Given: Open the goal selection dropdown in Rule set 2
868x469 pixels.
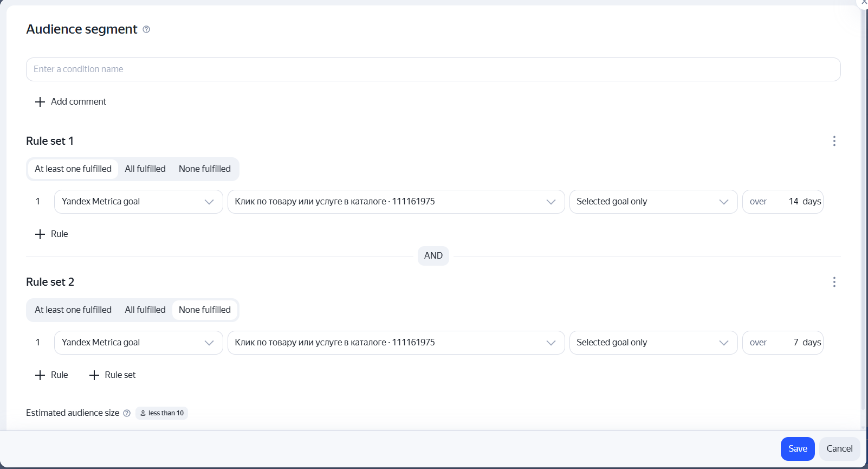Looking at the screenshot, I should pyautogui.click(x=396, y=343).
